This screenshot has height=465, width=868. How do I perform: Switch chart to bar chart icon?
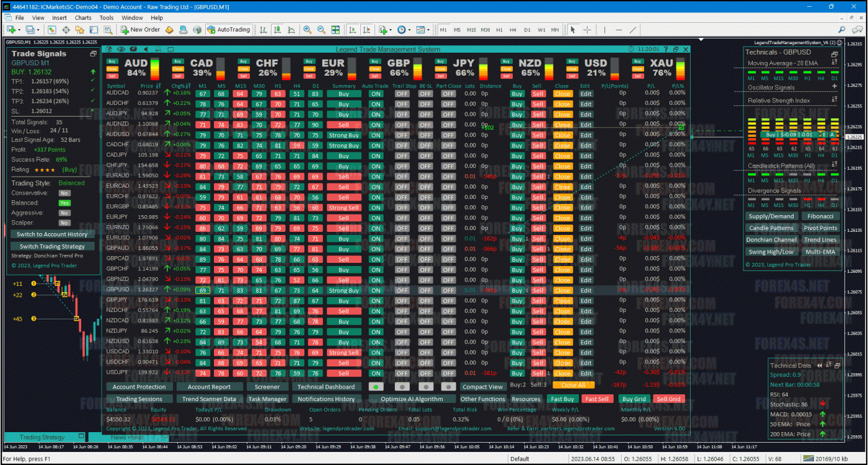[263, 29]
